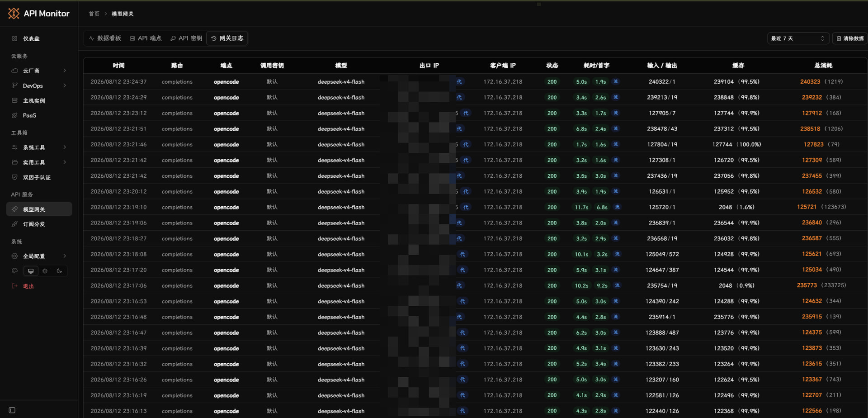Click the 实用工具 folder icon
The image size is (868, 418).
14,162
